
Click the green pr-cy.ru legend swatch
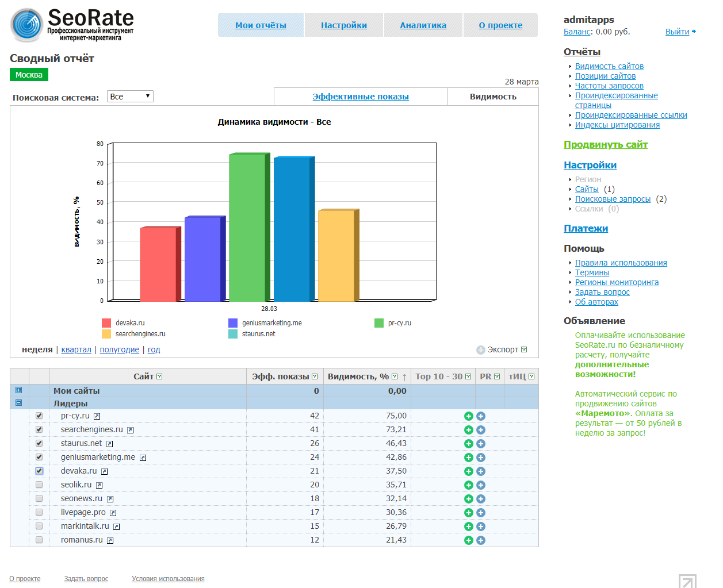tap(379, 323)
